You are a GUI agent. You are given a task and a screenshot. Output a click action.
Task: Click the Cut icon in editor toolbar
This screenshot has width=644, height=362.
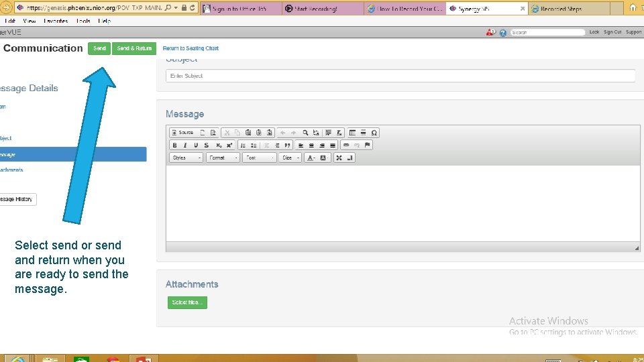click(x=227, y=133)
